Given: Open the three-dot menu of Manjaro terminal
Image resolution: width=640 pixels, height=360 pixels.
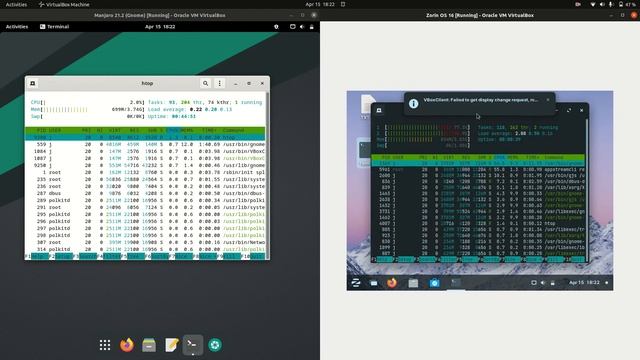Looking at the screenshot, I should pyautogui.click(x=220, y=83).
